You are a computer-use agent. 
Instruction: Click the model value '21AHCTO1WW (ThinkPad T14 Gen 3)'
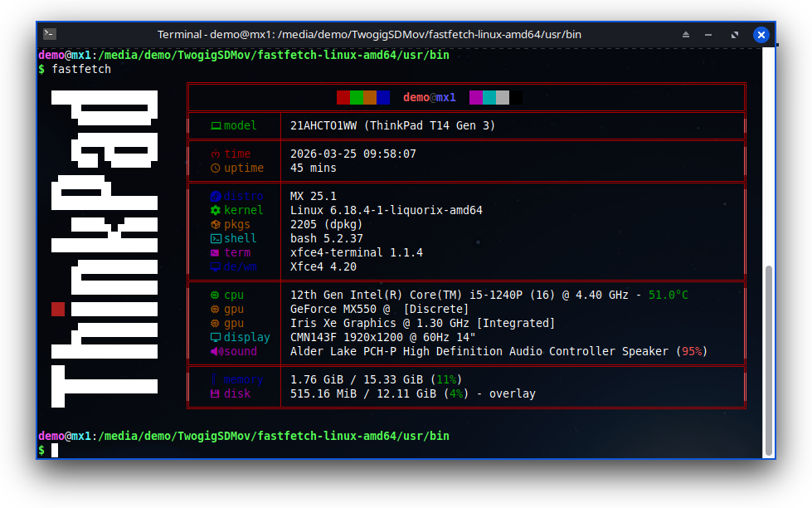[x=392, y=125]
